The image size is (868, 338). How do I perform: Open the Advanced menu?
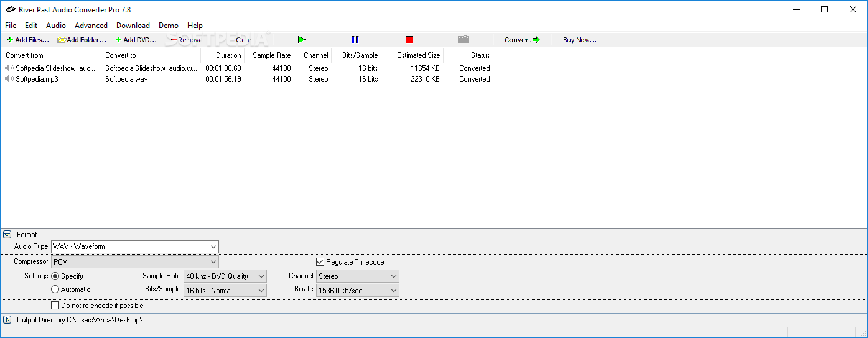tap(91, 26)
